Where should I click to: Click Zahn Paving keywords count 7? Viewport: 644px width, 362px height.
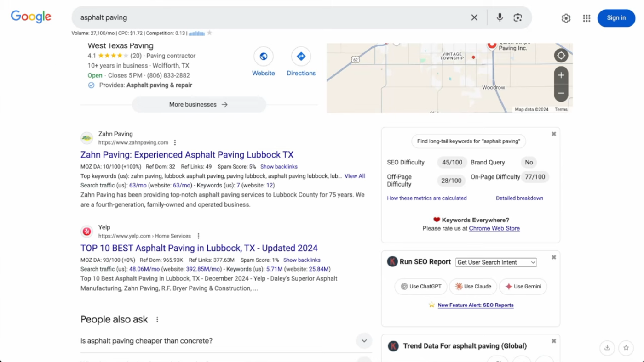[238, 185]
